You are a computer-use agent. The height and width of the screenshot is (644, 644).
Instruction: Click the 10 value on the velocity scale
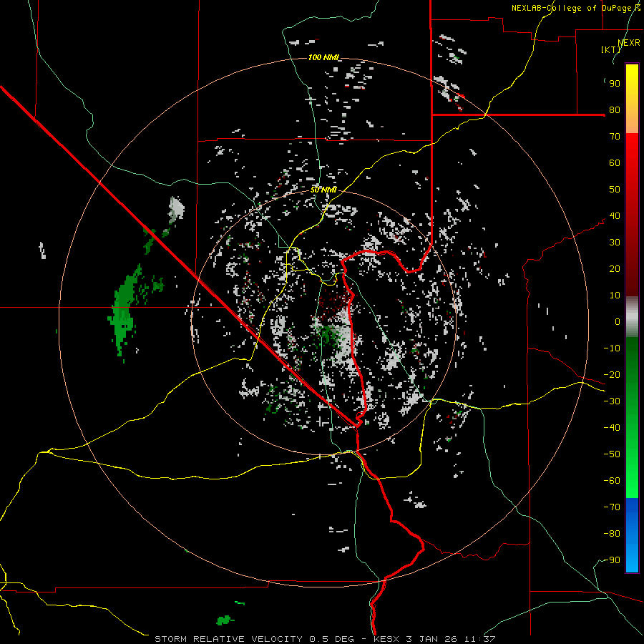[x=615, y=296]
